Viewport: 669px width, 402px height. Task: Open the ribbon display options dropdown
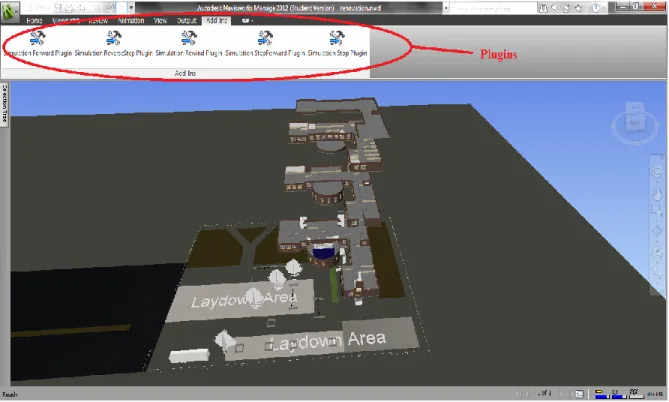tap(247, 20)
